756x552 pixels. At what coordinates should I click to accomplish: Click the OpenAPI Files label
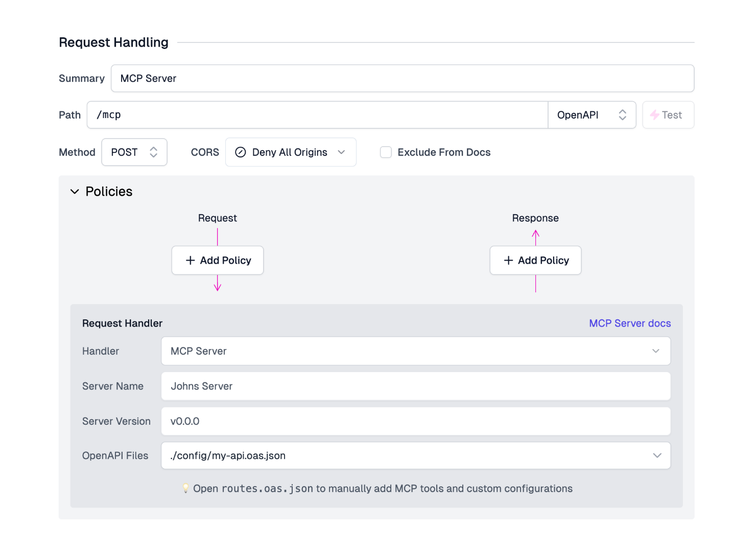[x=115, y=455]
